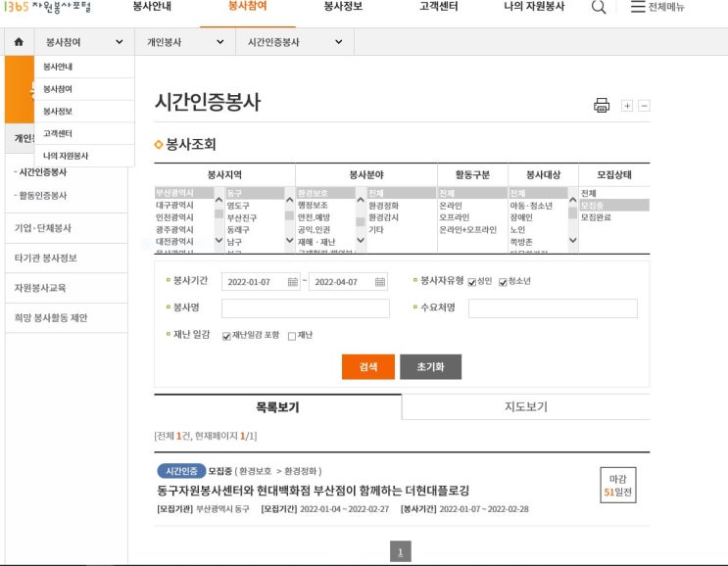
Task: Click the printer icon
Action: (602, 106)
